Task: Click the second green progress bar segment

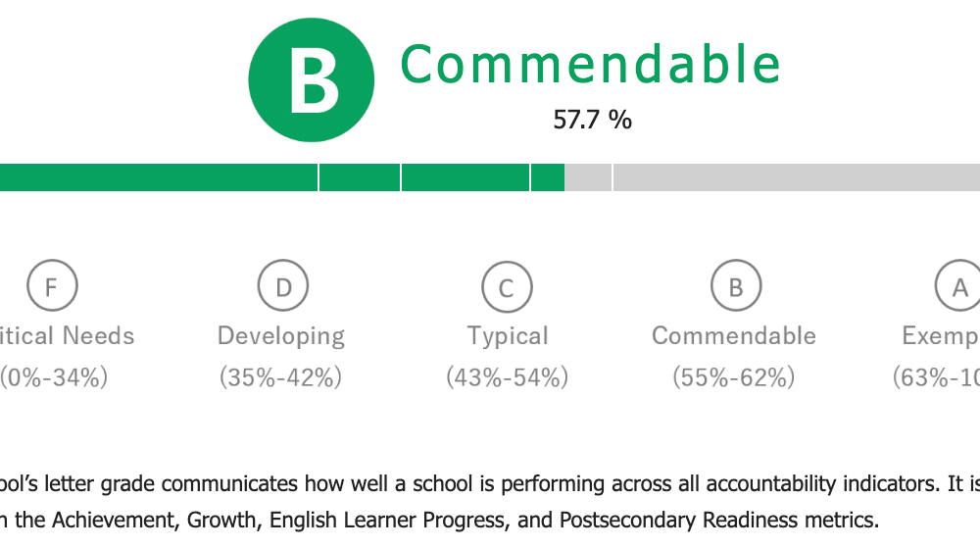Action: click(360, 177)
